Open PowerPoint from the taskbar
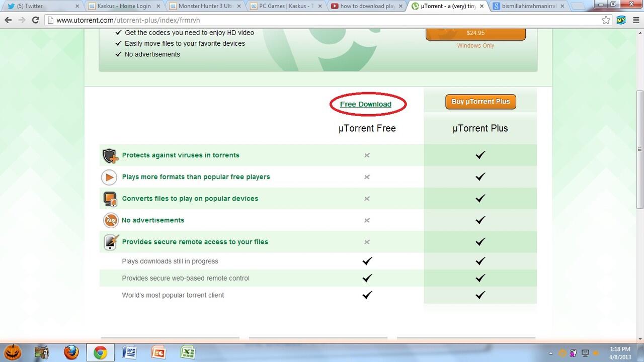The image size is (644, 362). pos(158,352)
